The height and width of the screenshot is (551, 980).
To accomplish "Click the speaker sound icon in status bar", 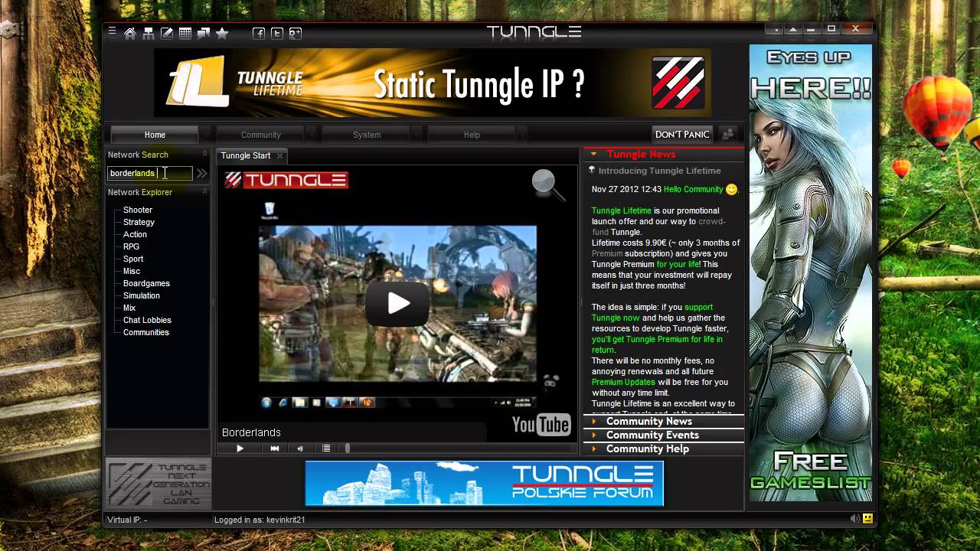I will (855, 519).
